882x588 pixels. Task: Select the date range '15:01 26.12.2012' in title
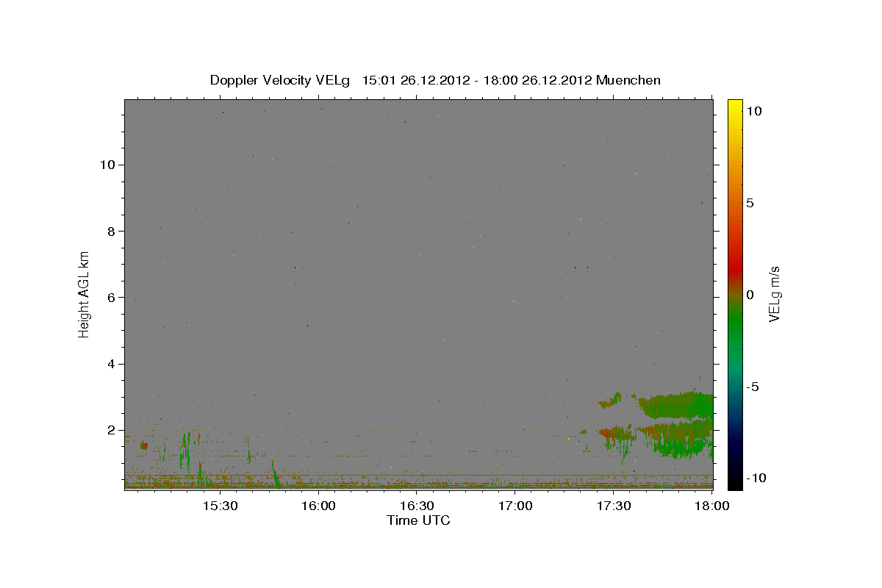point(416,80)
